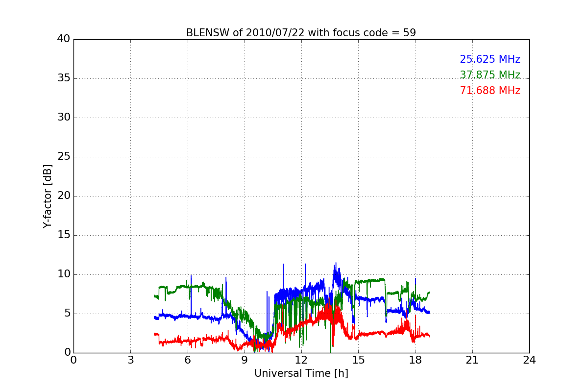This screenshot has width=588, height=392.
Task: Click x-axis tick label 12
Action: 301,360
